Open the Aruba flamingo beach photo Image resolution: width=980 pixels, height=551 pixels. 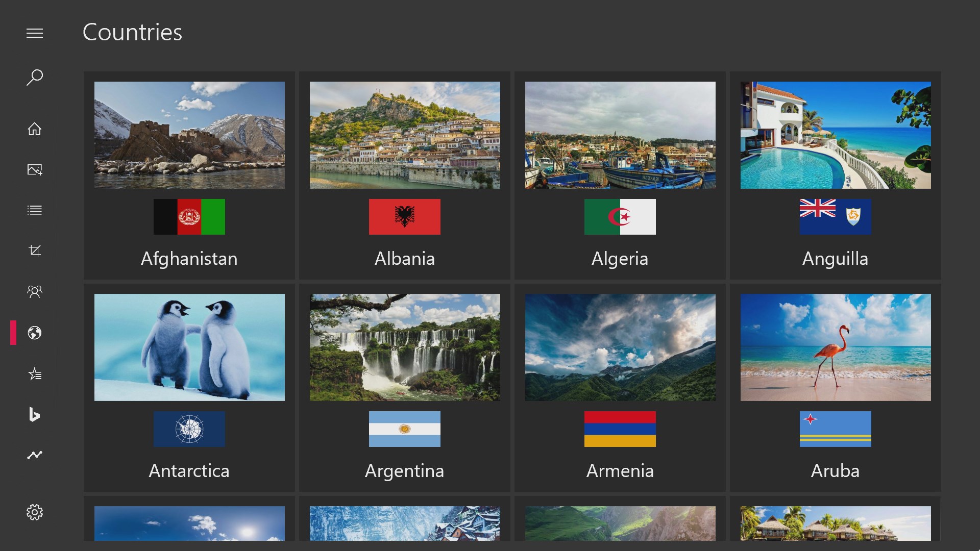(x=835, y=347)
